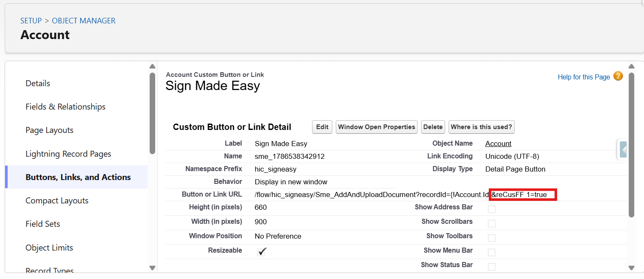Toggle the Resizeable checkmark box
This screenshot has height=279, width=644.
(x=262, y=252)
